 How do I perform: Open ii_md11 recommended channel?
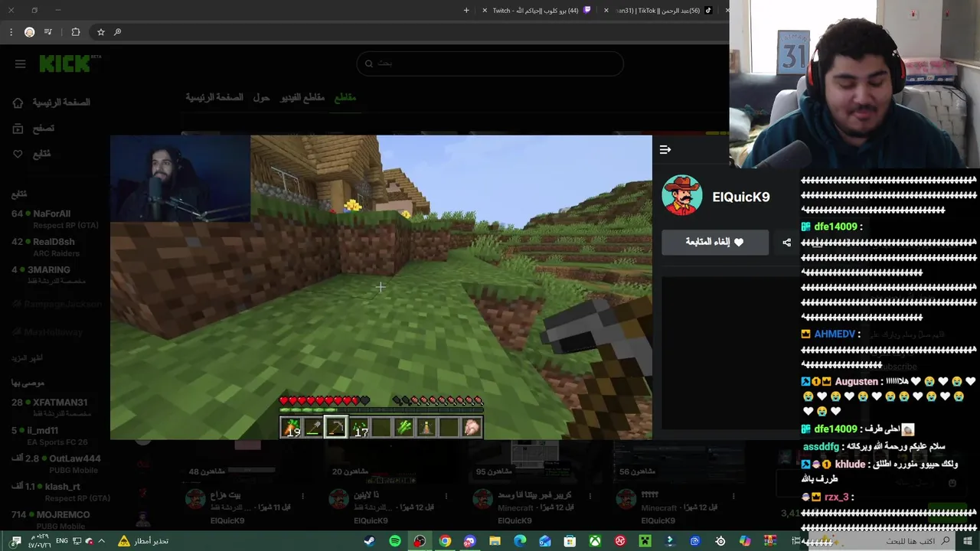click(51, 435)
